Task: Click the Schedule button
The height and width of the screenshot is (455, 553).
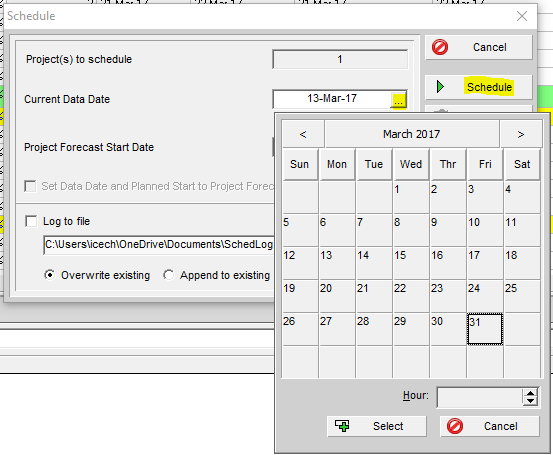Action: click(x=479, y=87)
